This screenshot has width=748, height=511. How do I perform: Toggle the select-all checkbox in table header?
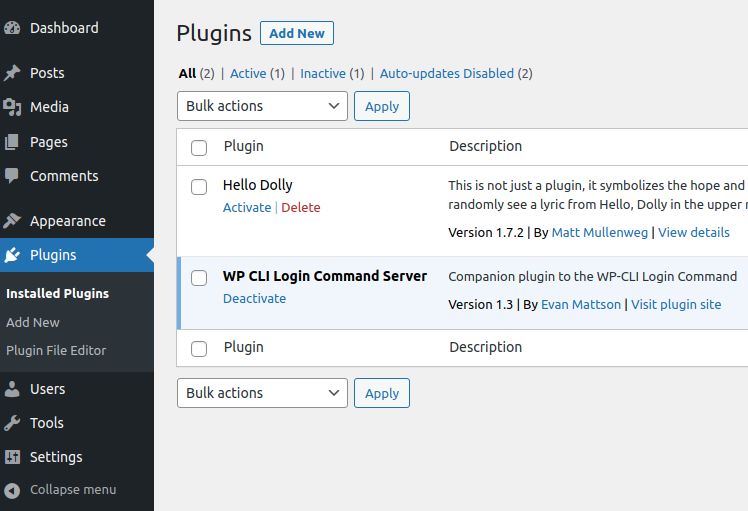199,148
